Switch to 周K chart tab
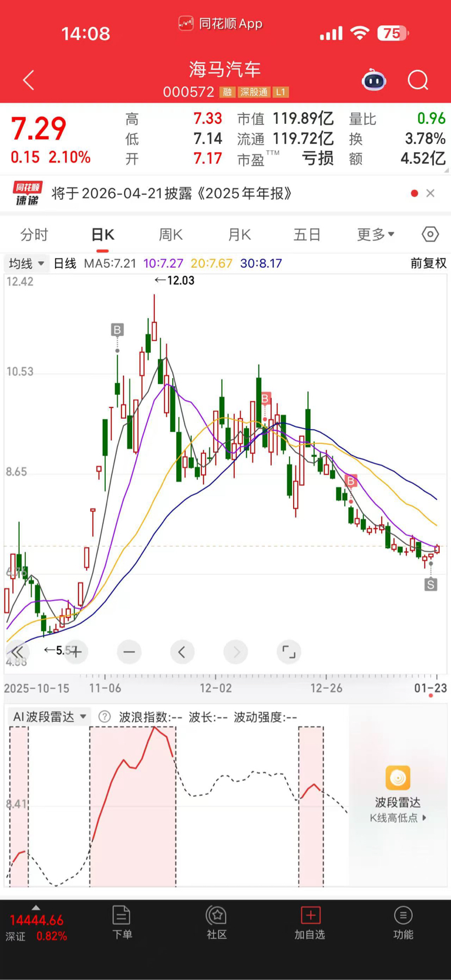Image resolution: width=451 pixels, height=980 pixels. [171, 235]
